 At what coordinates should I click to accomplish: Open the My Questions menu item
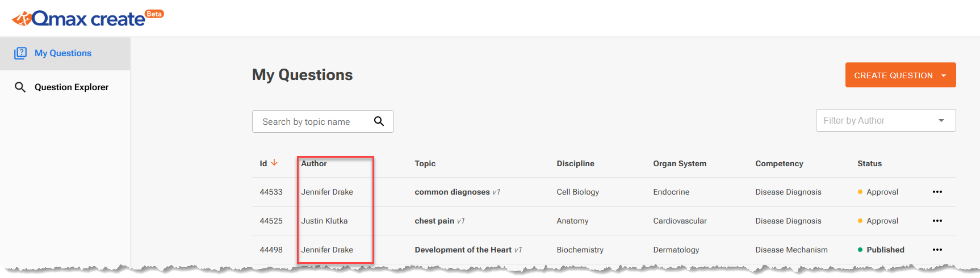63,53
